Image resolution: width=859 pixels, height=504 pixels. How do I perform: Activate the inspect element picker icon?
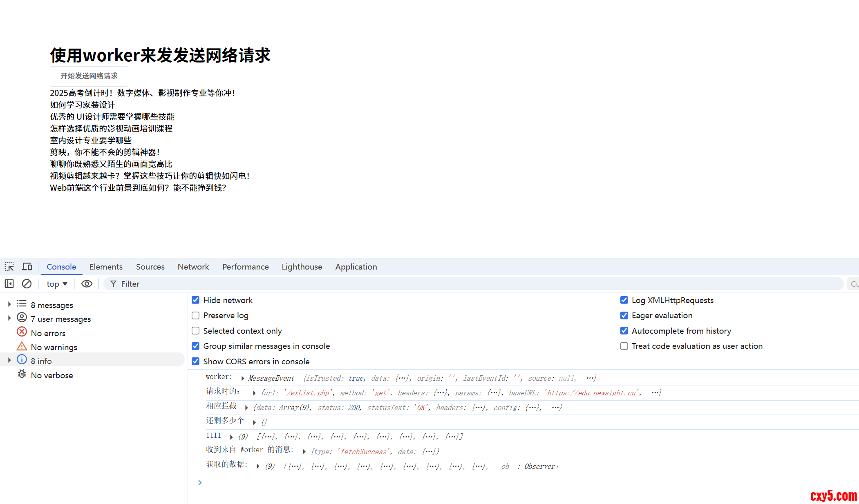coord(9,267)
